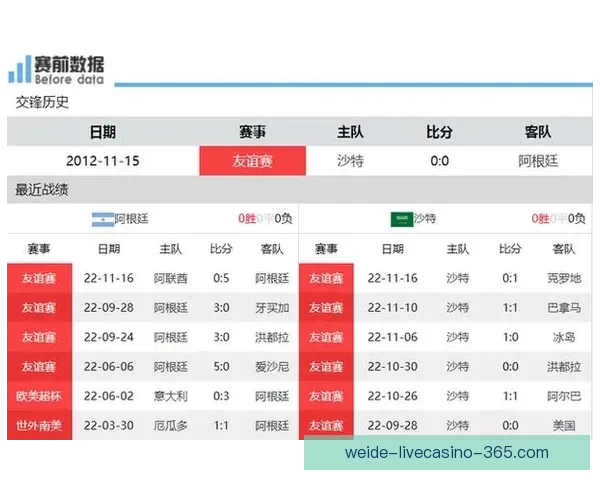Click the 最近战绩 section label
This screenshot has height=480, width=600.
coord(42,189)
